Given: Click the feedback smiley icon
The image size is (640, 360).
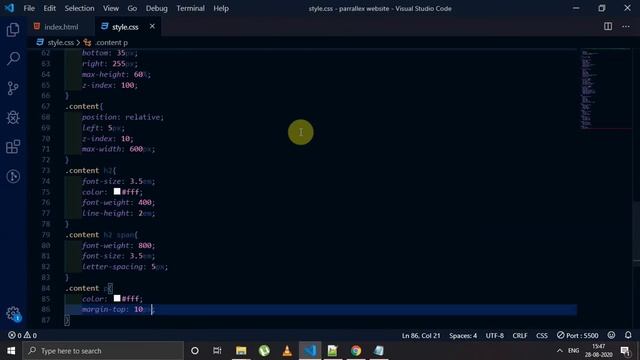Looking at the screenshot, I should tap(611, 335).
